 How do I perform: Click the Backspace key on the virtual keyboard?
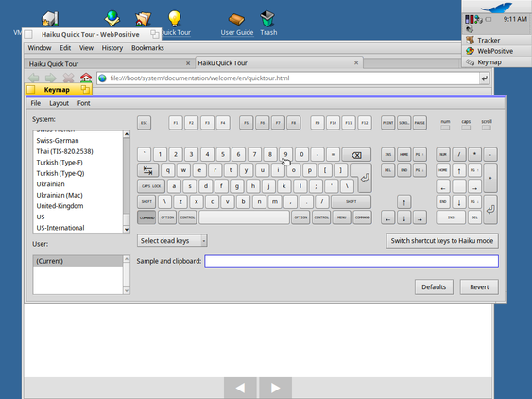coord(356,155)
